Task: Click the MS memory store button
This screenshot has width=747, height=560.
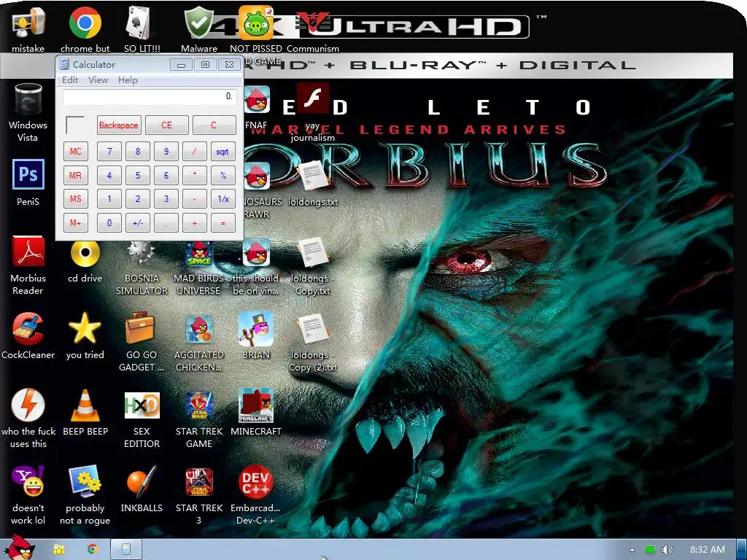Action: click(76, 199)
